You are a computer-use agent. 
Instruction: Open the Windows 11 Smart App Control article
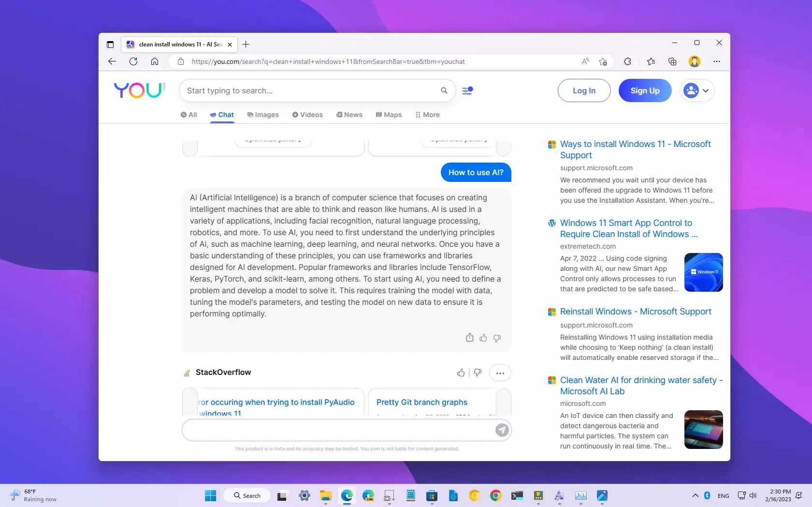coord(629,228)
